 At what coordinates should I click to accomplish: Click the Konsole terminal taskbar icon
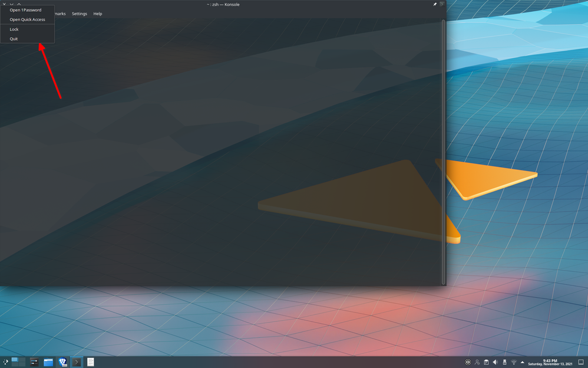pos(77,362)
